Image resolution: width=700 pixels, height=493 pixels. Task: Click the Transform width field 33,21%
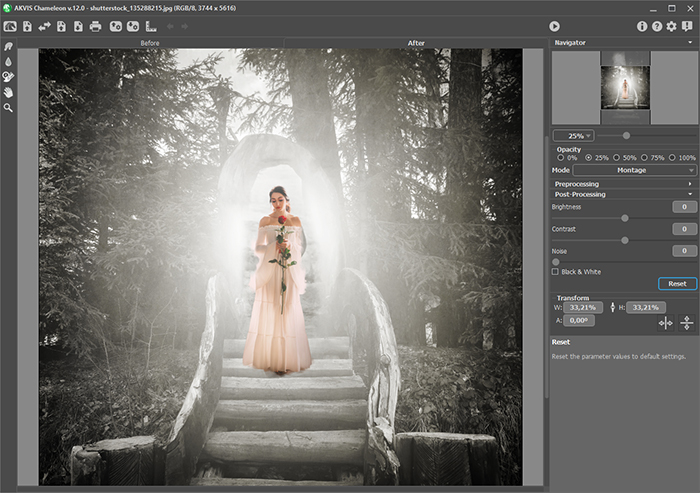tap(583, 307)
